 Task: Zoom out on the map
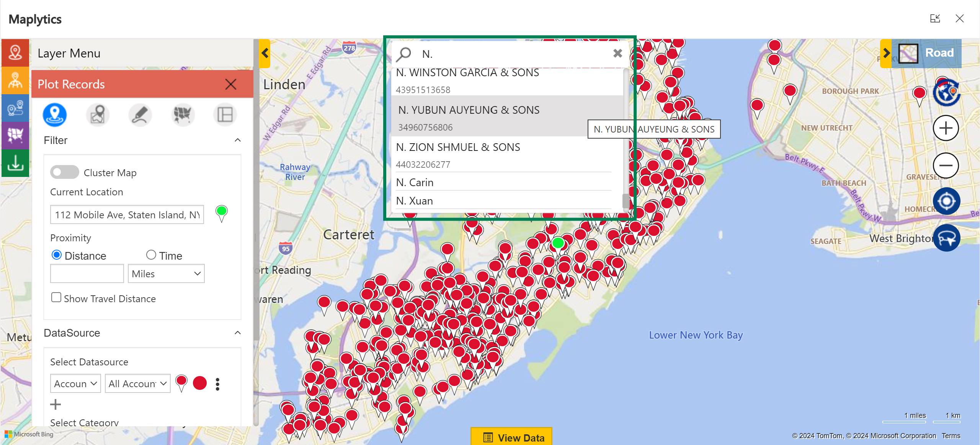tap(946, 165)
